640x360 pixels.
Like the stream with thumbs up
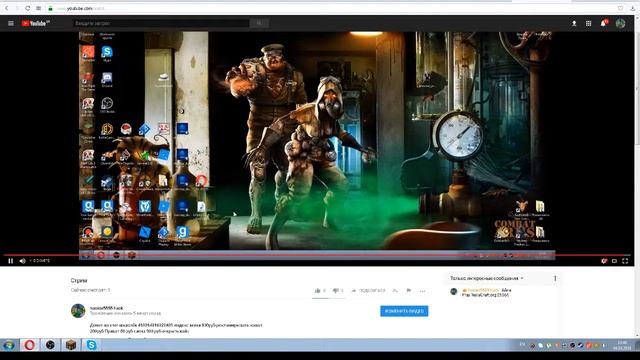coord(319,291)
